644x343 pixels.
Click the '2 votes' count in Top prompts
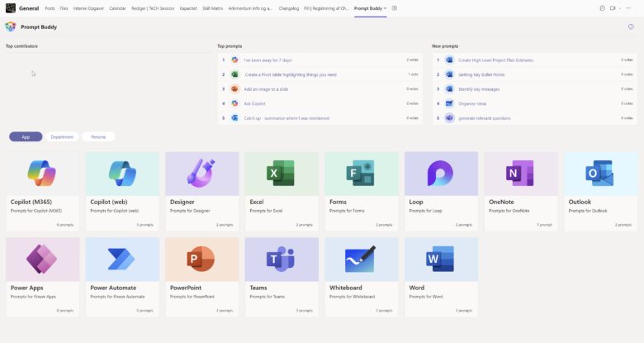pyautogui.click(x=412, y=60)
